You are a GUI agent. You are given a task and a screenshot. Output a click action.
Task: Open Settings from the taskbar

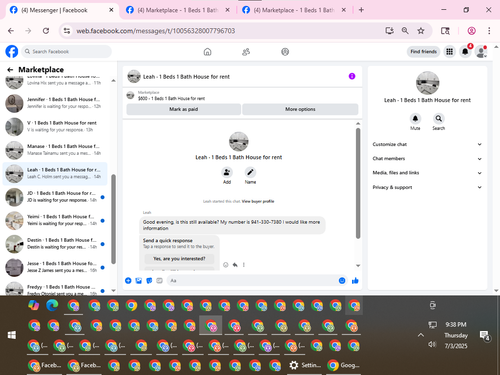(x=305, y=365)
